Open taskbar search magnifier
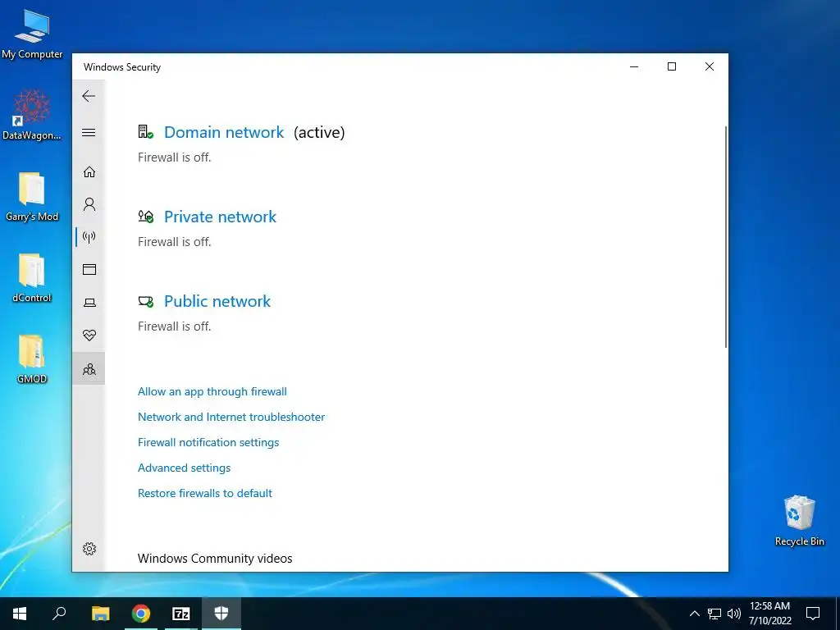Viewport: 840px width, 630px height. point(59,614)
